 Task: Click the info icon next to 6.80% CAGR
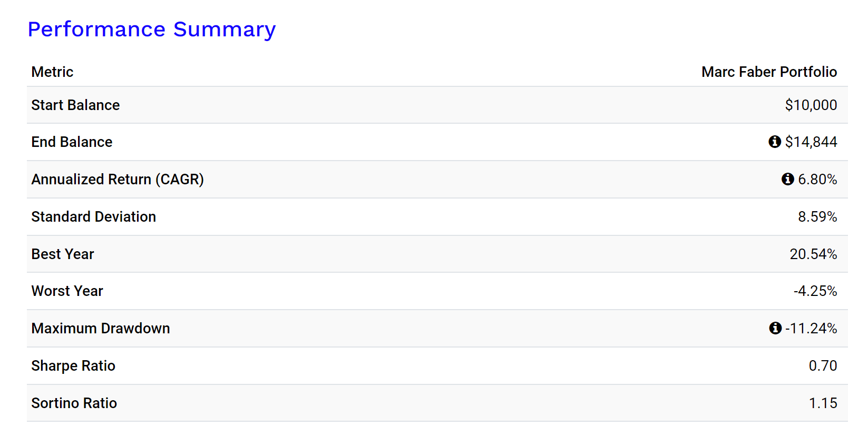click(787, 179)
